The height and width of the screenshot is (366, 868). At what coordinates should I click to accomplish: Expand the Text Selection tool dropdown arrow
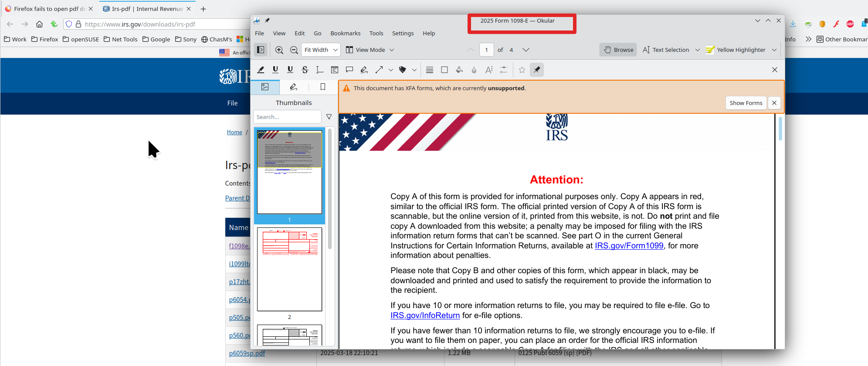click(x=698, y=50)
